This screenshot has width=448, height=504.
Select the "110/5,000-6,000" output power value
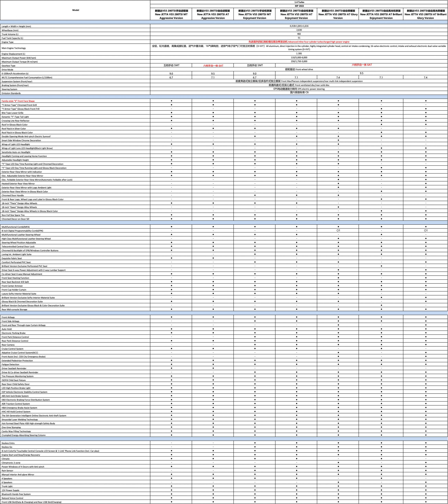point(299,57)
